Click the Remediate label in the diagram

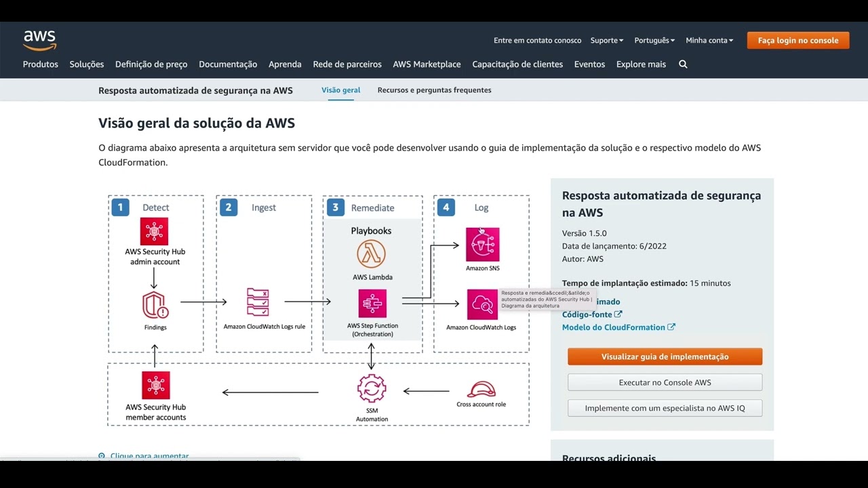point(372,207)
